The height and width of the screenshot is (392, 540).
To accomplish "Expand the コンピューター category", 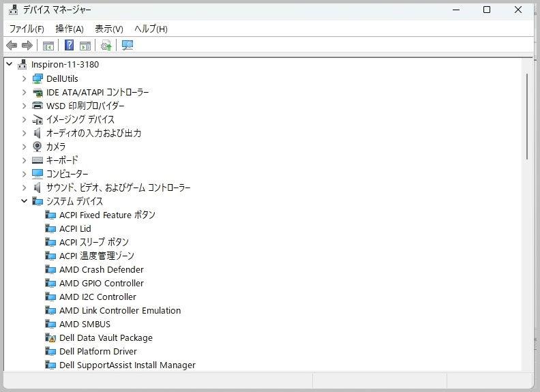I will point(24,174).
